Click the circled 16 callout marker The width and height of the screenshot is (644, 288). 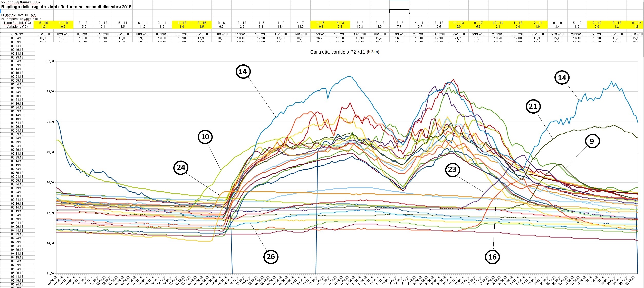[x=492, y=257]
